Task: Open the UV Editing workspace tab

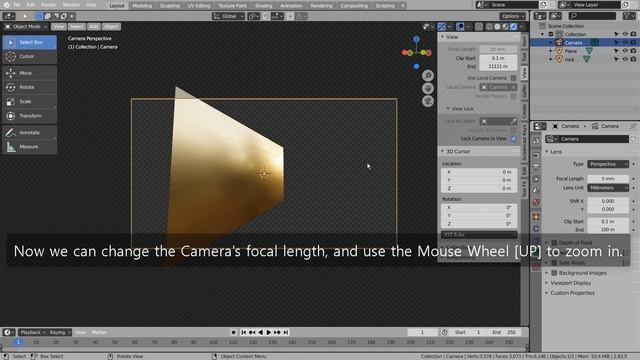Action: pos(199,6)
